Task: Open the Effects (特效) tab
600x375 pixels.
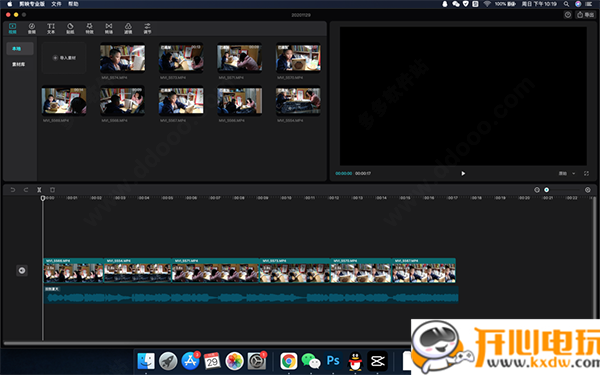Action: [90, 28]
